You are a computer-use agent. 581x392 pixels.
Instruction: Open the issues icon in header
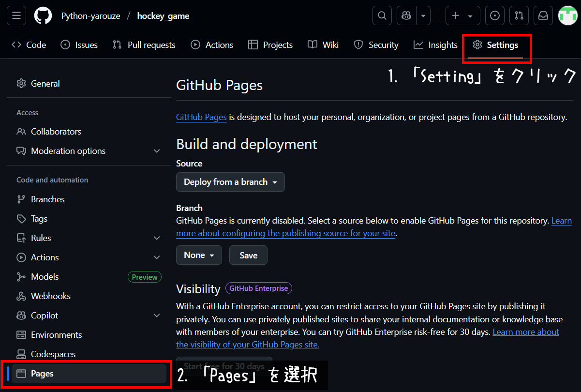click(494, 16)
